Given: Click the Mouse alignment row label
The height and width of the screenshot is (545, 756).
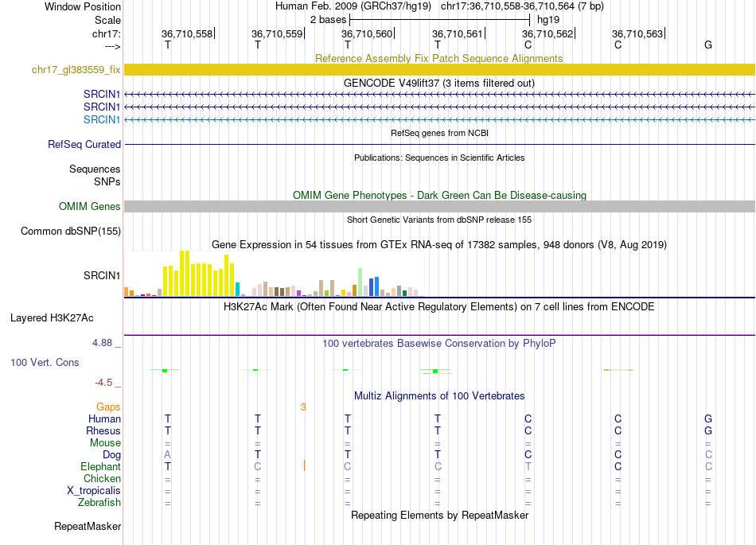Looking at the screenshot, I should pos(105,443).
